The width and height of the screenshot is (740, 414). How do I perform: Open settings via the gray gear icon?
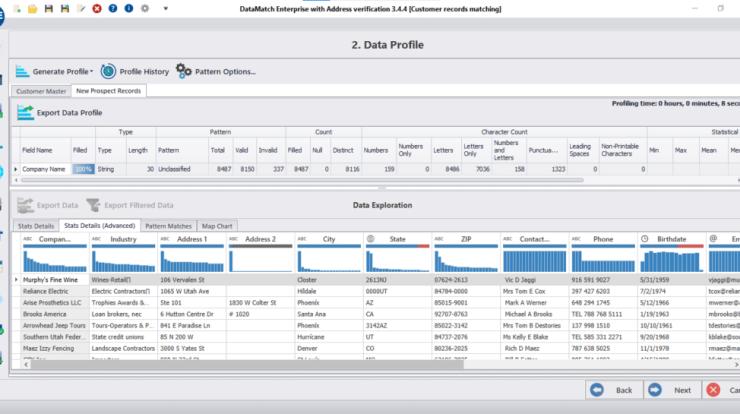145,8
